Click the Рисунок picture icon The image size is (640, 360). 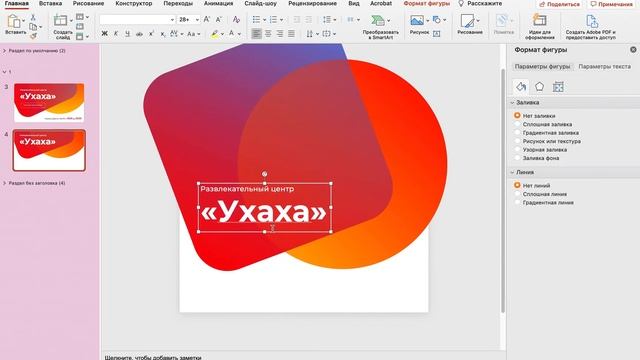(x=417, y=20)
